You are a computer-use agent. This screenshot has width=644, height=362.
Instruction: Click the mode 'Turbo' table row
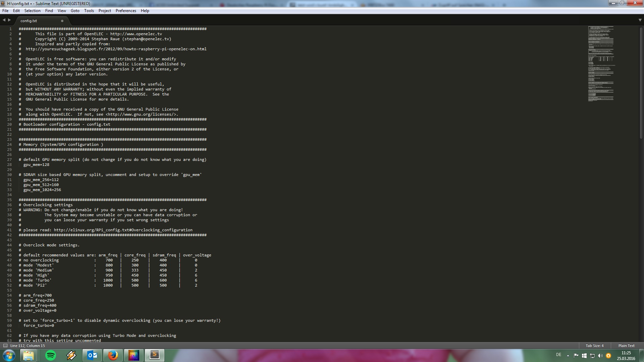click(x=108, y=280)
